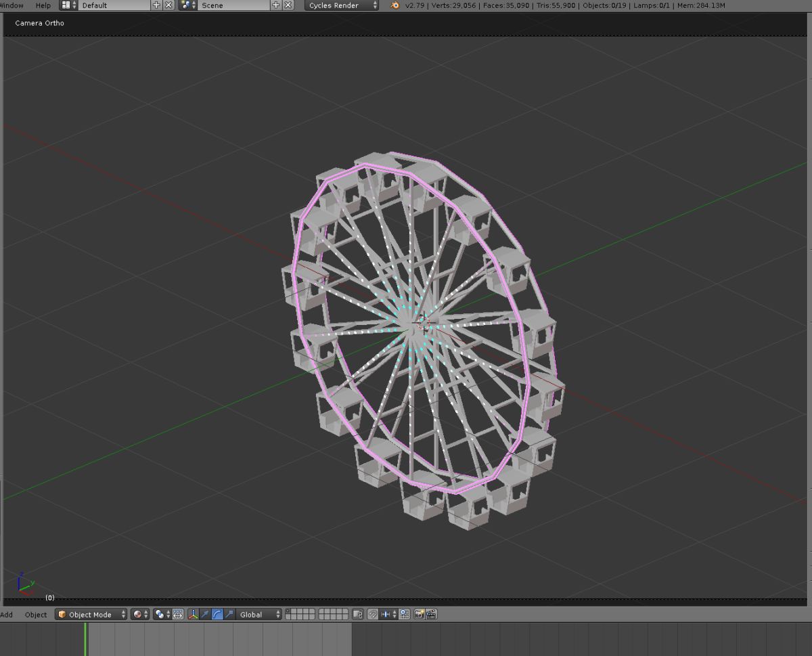Browse scenes via the scene icon
Screen dimensions: 812x656
[189, 5]
